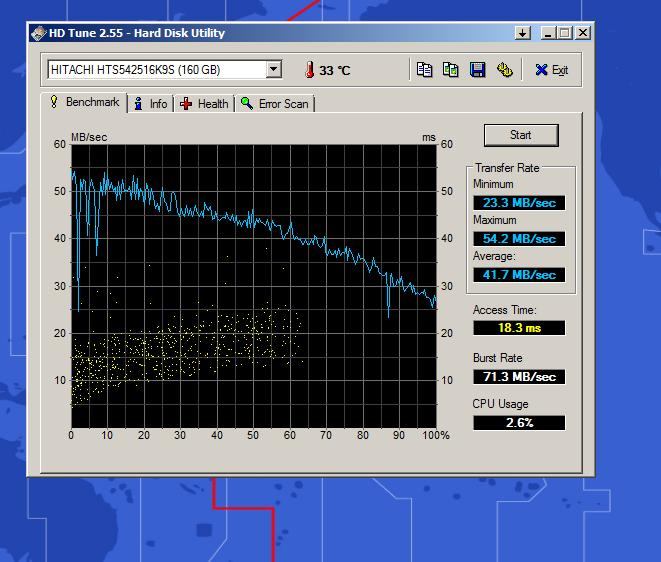Viewport: 661px width, 562px height.
Task: Switch to the Benchmark tab
Action: coord(84,102)
